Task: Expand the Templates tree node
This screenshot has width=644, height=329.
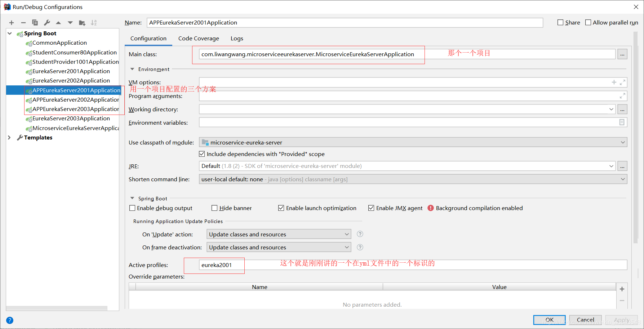Action: point(10,137)
